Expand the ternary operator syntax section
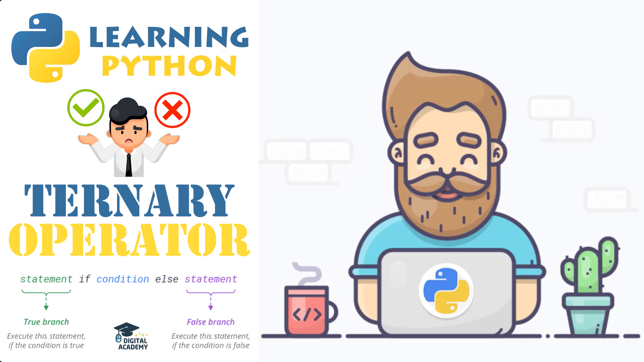This screenshot has width=644, height=362. click(x=128, y=278)
